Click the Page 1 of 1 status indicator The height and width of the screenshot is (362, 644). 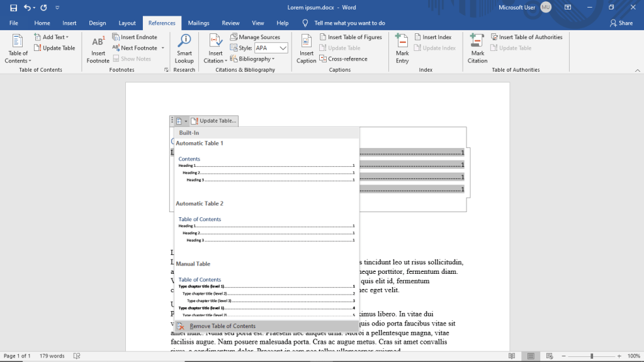click(17, 356)
